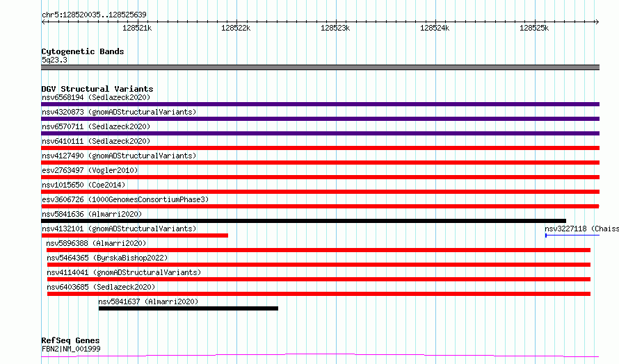Image resolution: width=619 pixels, height=364 pixels.
Task: Select variant label nsv6410111 (Sedlazeck2020)
Action: 96,141
